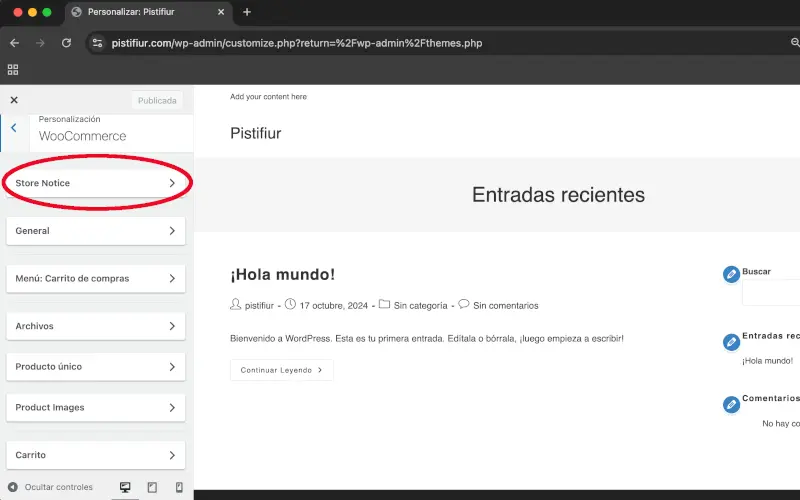Screen dimensions: 800x500
Task: Expand the Archivos chevron arrow
Action: pos(172,326)
